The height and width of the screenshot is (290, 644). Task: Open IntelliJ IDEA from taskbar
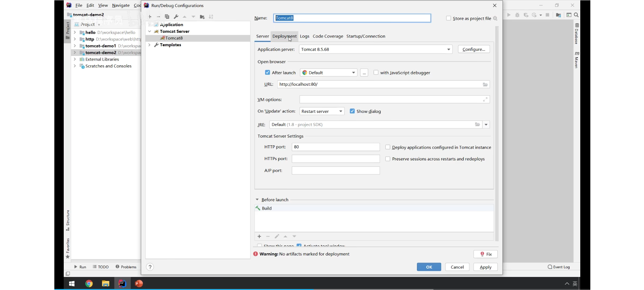[x=122, y=284]
